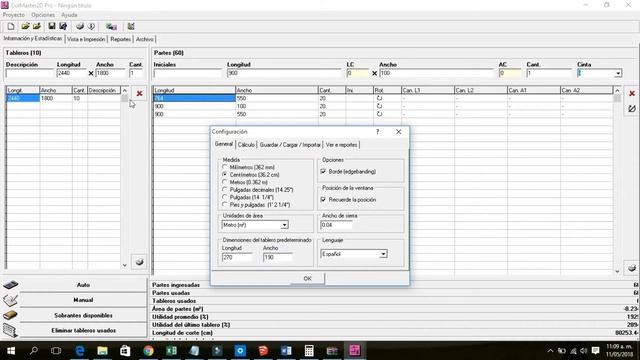Image resolution: width=640 pixels, height=360 pixels.
Task: Click the red X beside the Partes list
Action: click(x=632, y=93)
